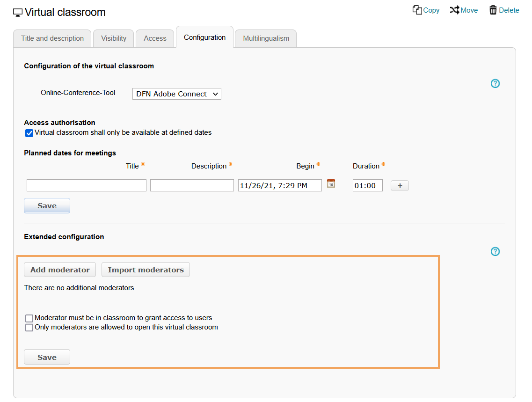Open the Online-Conference-Tool dropdown
Image resolution: width=532 pixels, height=402 pixels.
176,94
